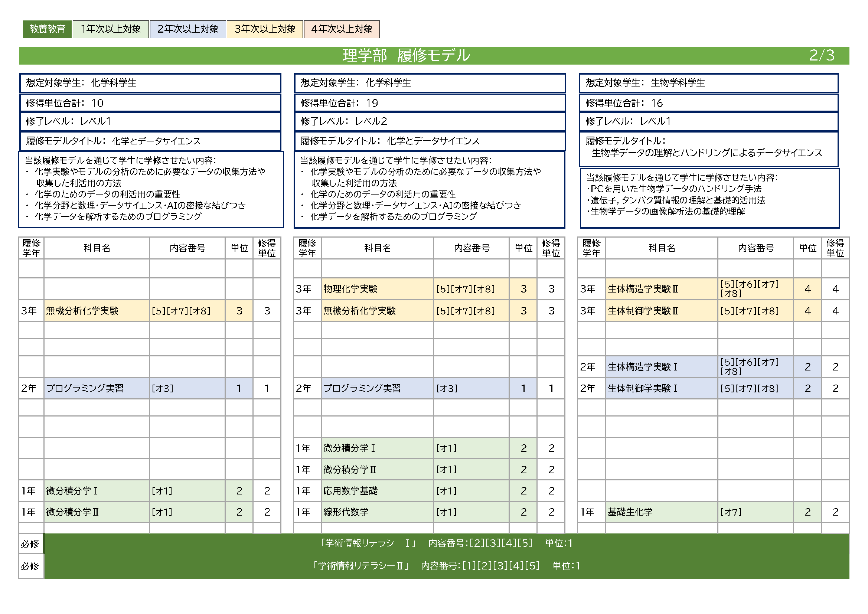Viewport: 868px width, 614px height.
Task: Select the first 必修 label cell
Action: pyautogui.click(x=30, y=544)
